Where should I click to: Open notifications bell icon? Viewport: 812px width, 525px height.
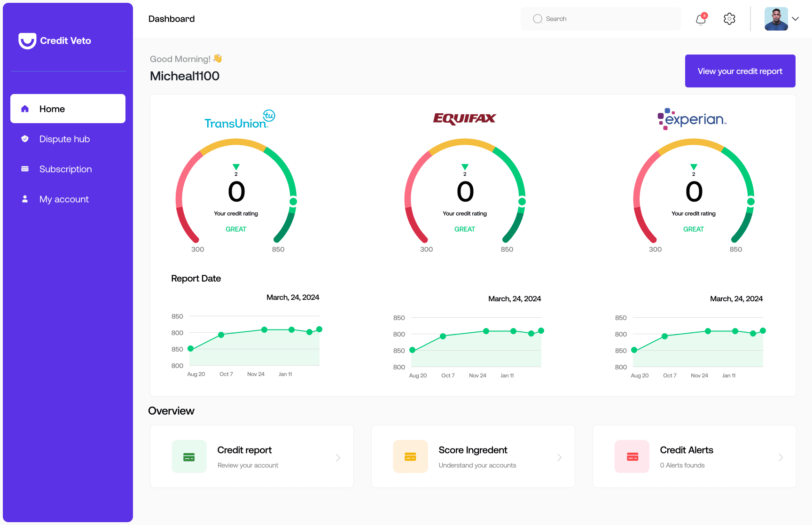[x=701, y=19]
